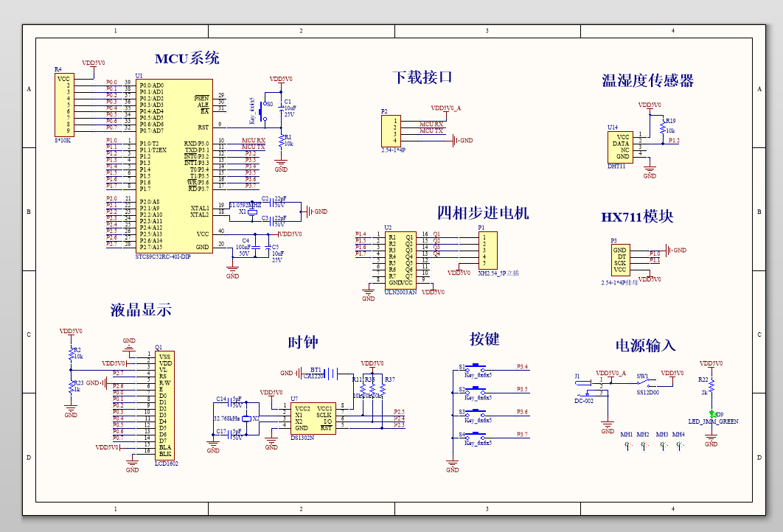Click the S1 push button switch
This screenshot has width=783, height=532.
[476, 367]
